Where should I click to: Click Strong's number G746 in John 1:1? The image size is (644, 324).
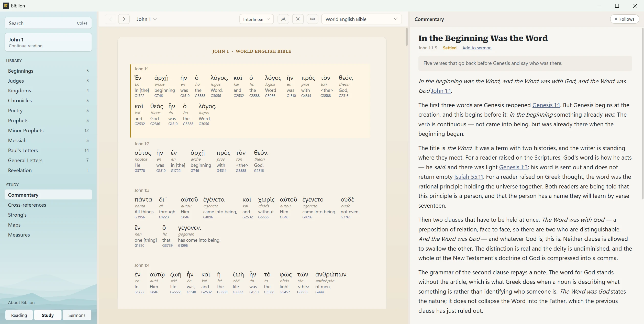159,96
